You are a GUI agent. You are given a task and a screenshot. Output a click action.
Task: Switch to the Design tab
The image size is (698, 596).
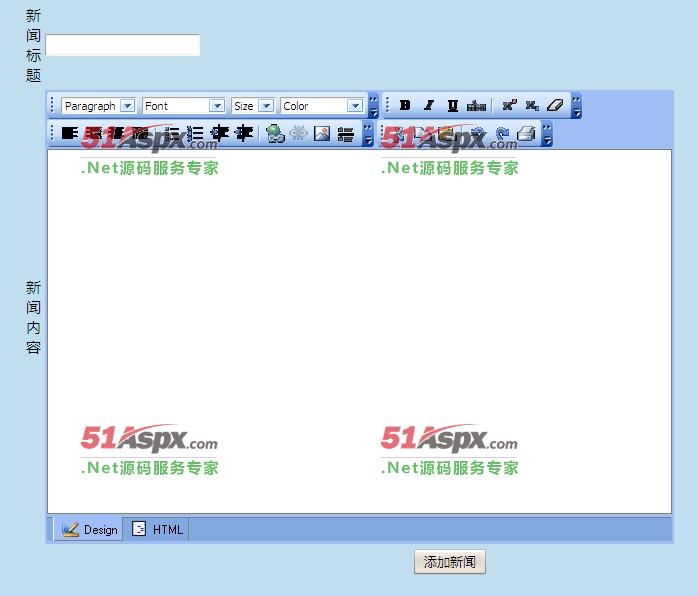coord(89,530)
